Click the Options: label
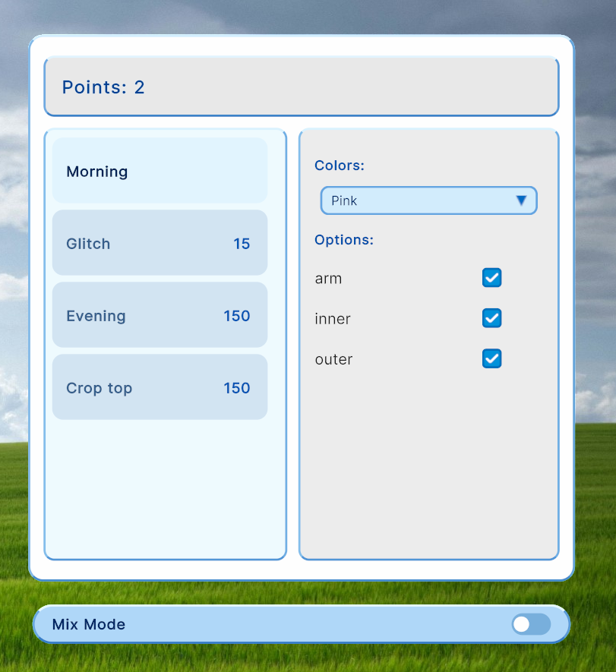616x672 pixels. 344,240
